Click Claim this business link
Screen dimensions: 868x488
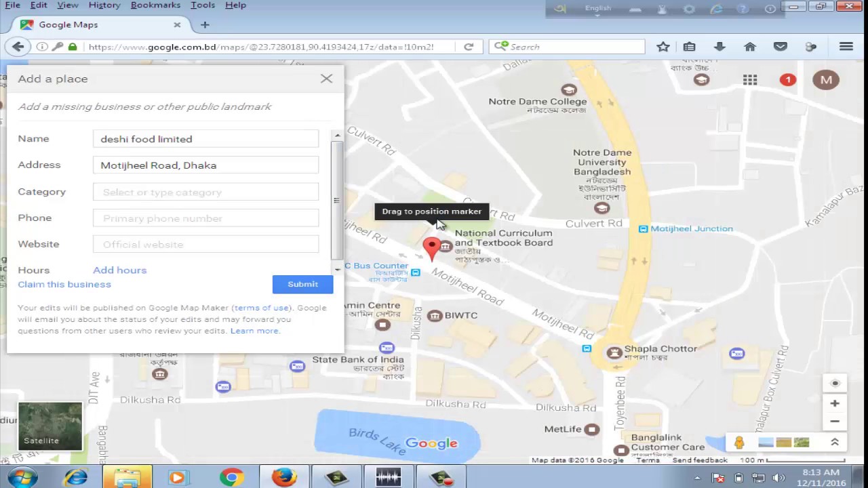(64, 284)
